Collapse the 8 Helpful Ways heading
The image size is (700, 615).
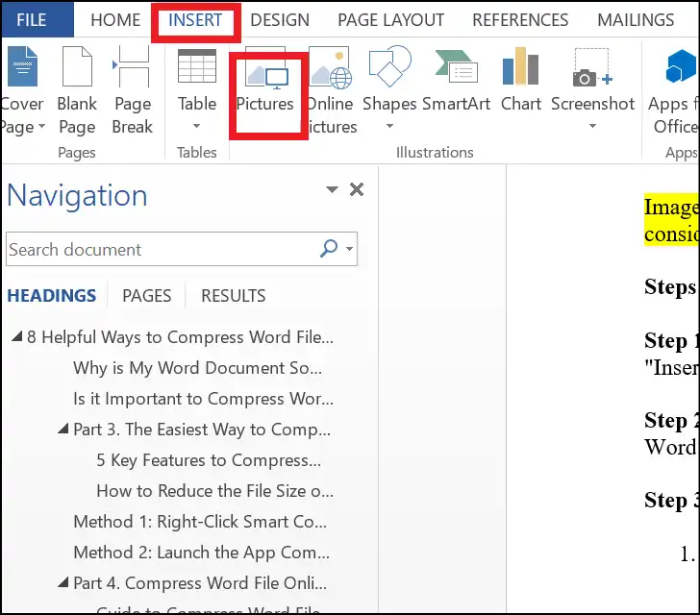(x=17, y=336)
